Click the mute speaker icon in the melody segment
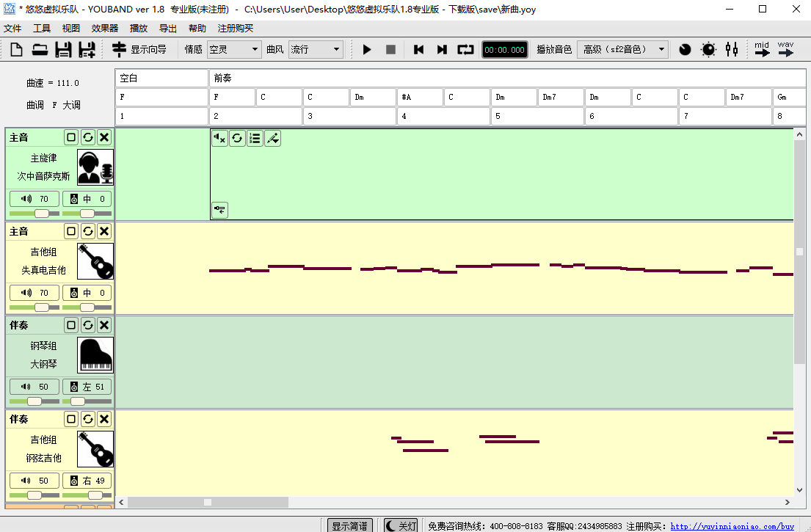Screen dimensions: 811x532 point(220,138)
